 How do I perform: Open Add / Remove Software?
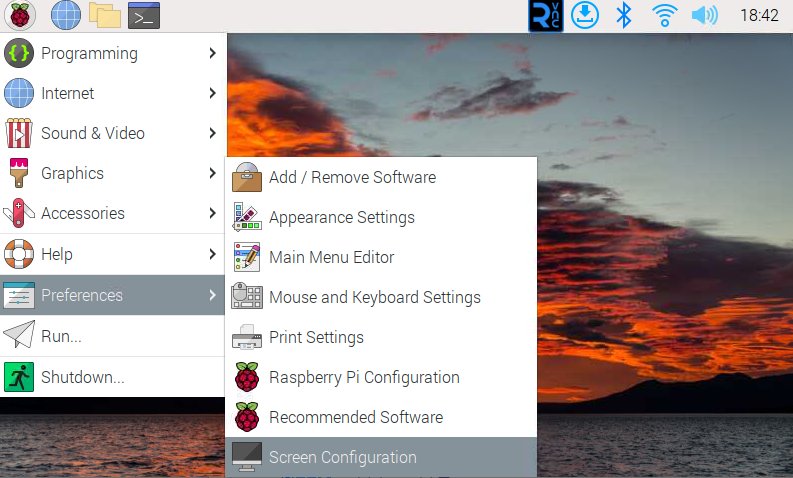351,177
